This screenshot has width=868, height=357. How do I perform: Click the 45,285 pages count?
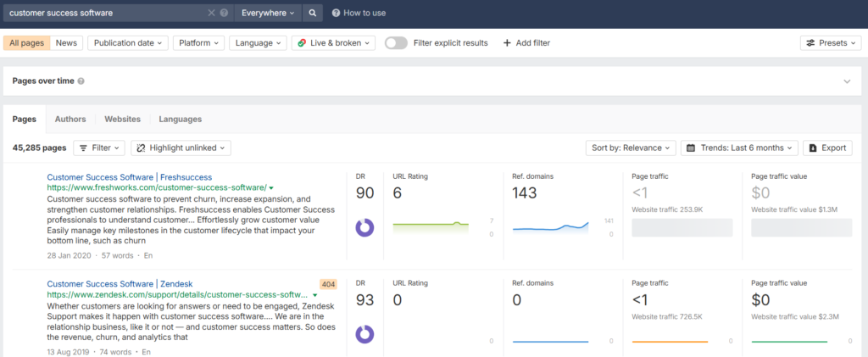[39, 148]
